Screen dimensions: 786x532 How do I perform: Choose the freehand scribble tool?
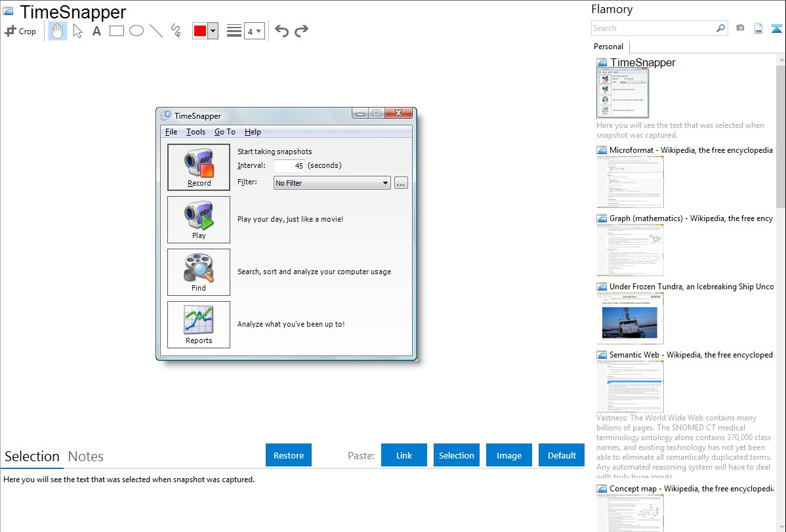(x=176, y=31)
